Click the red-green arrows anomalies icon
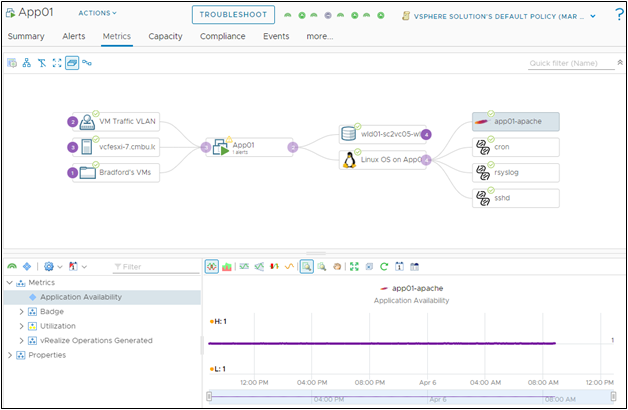 point(274,266)
